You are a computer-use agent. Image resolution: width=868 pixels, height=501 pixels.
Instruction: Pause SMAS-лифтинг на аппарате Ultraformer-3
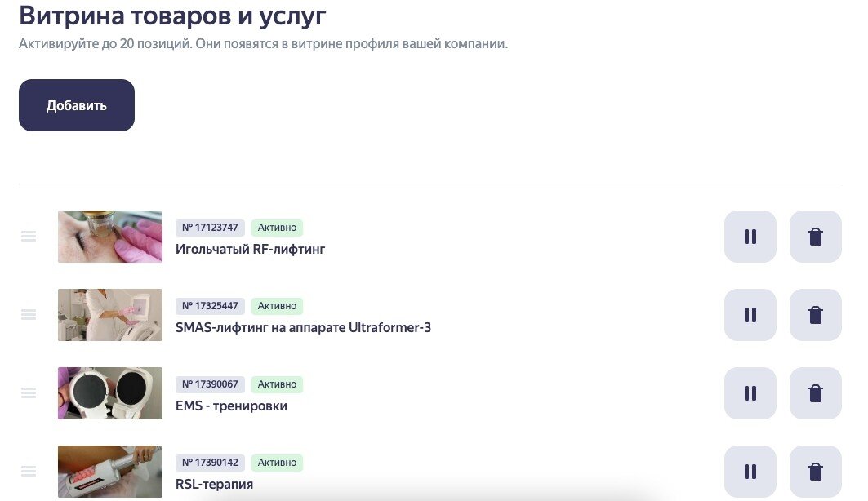(x=750, y=315)
